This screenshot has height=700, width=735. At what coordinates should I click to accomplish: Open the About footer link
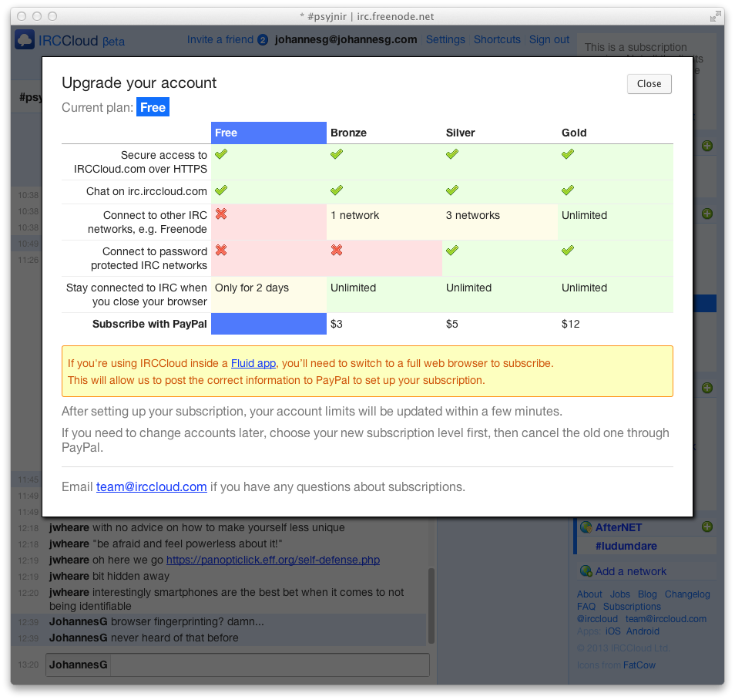(x=589, y=594)
